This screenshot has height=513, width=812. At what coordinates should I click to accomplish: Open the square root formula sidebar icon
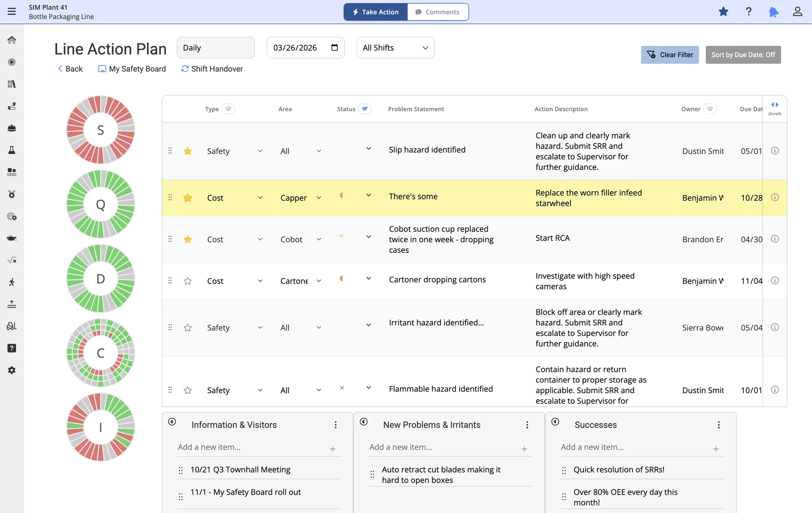(x=12, y=260)
